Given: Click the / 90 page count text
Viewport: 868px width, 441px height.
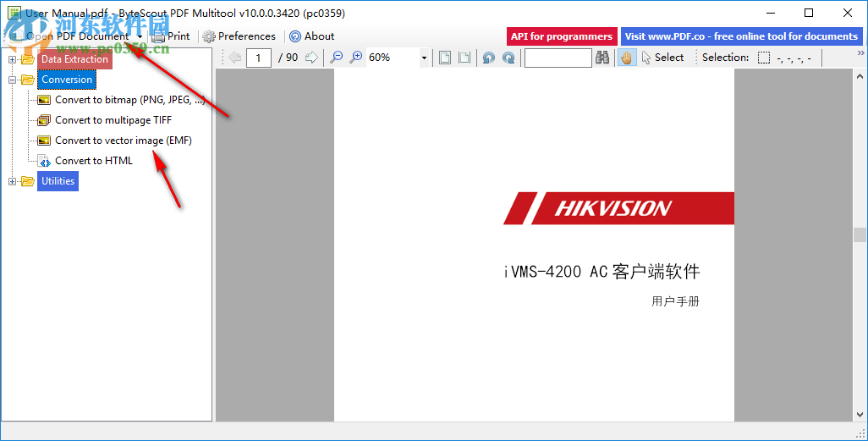Looking at the screenshot, I should pos(288,57).
